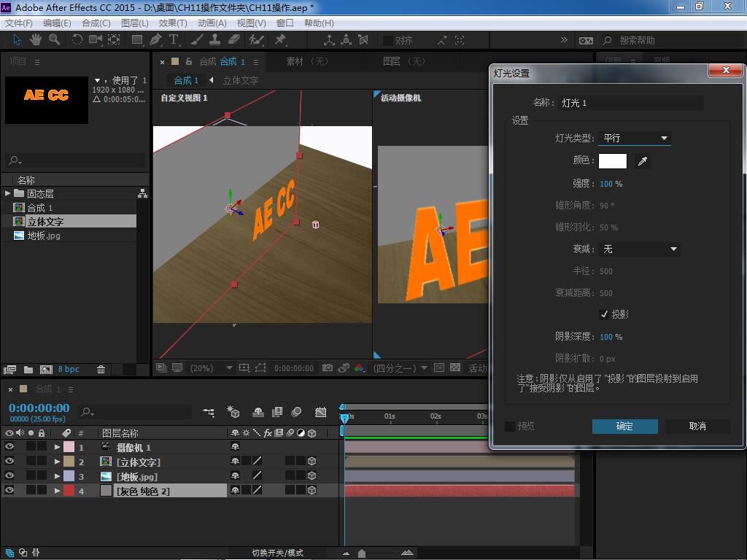Image resolution: width=747 pixels, height=560 pixels.
Task: Hide the 地板.jpg layer
Action: pos(9,475)
